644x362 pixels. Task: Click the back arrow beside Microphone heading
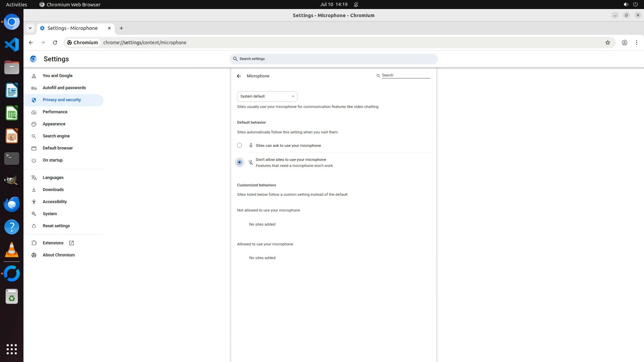coord(239,76)
